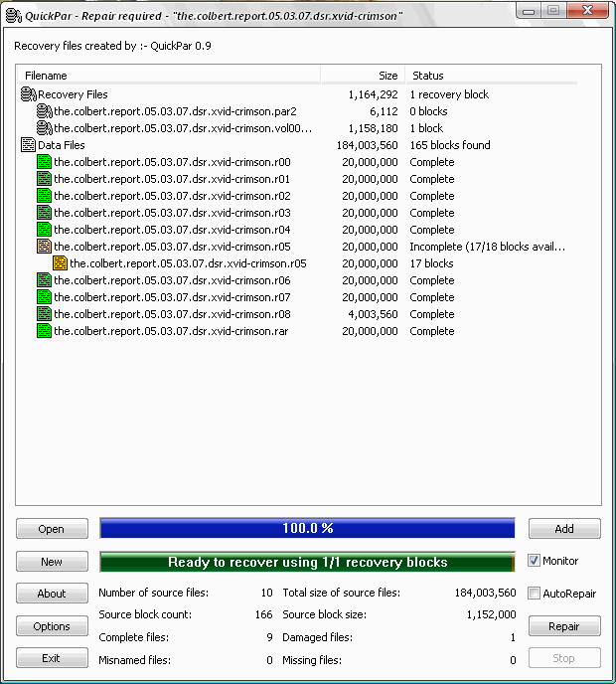Minimize the QuickPar window
Viewport: 616px width, 684px height.
coord(529,11)
